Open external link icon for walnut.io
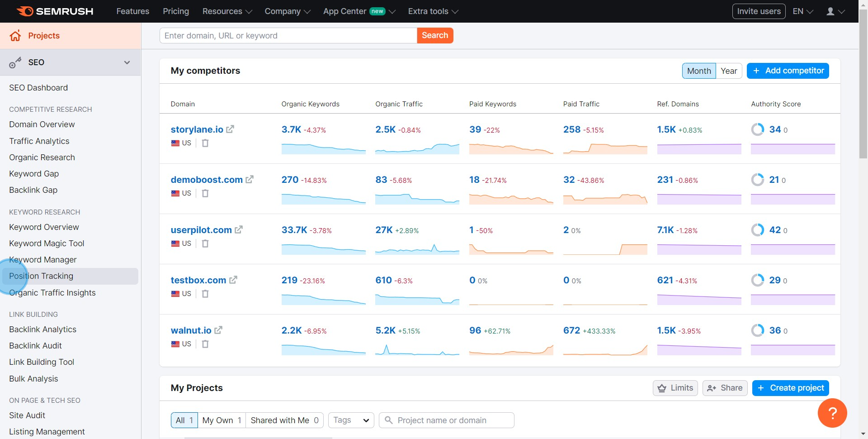The image size is (868, 439). pyautogui.click(x=218, y=330)
